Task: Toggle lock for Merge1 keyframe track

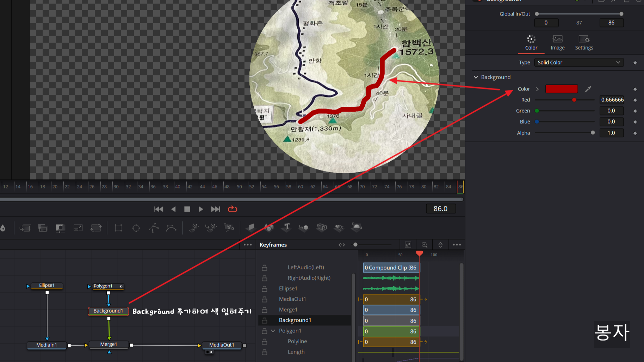Action: coord(264,310)
